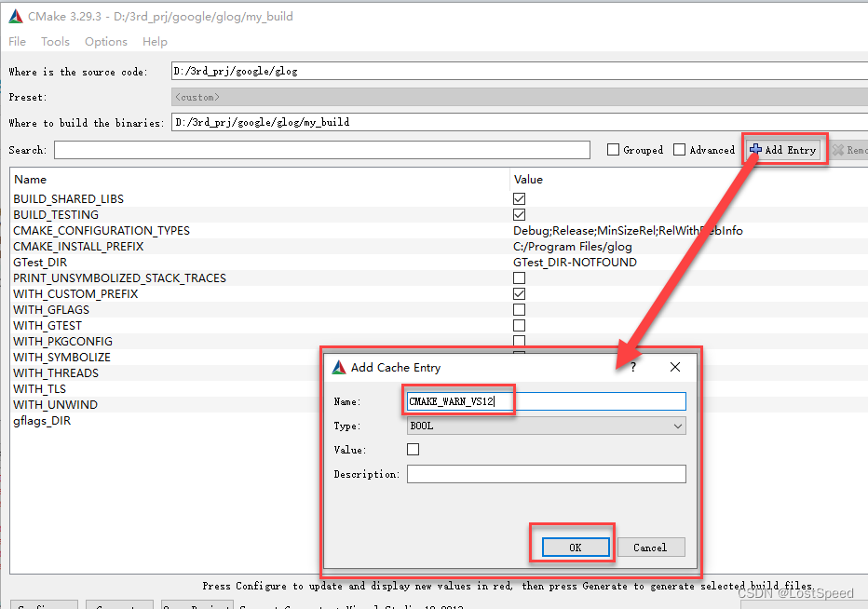868x609 pixels.
Task: Click the Name column header
Action: (31, 180)
